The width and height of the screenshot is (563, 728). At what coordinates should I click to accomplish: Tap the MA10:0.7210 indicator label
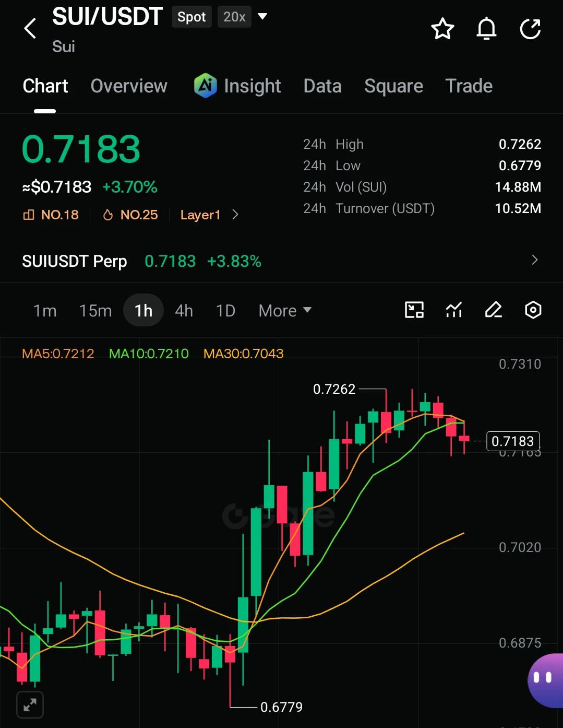(149, 354)
